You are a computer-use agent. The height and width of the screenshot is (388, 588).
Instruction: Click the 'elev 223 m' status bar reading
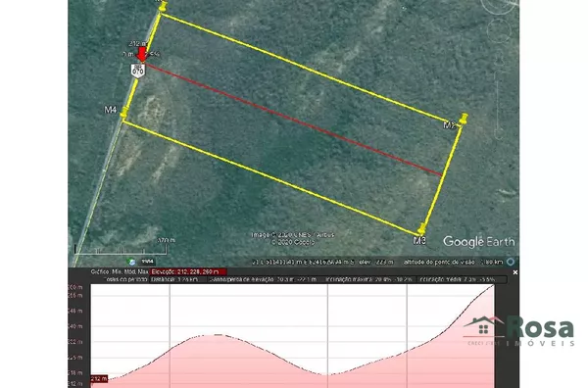376,262
